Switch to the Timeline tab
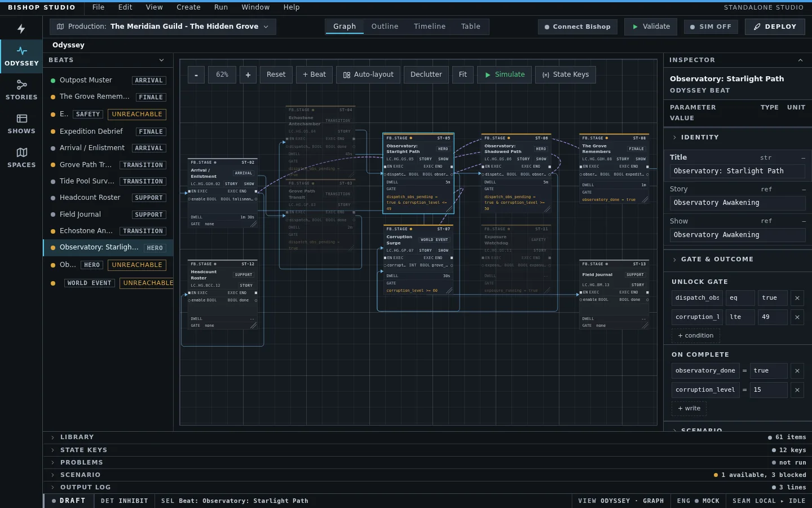Screen dimensions: 812x508 pos(430,27)
